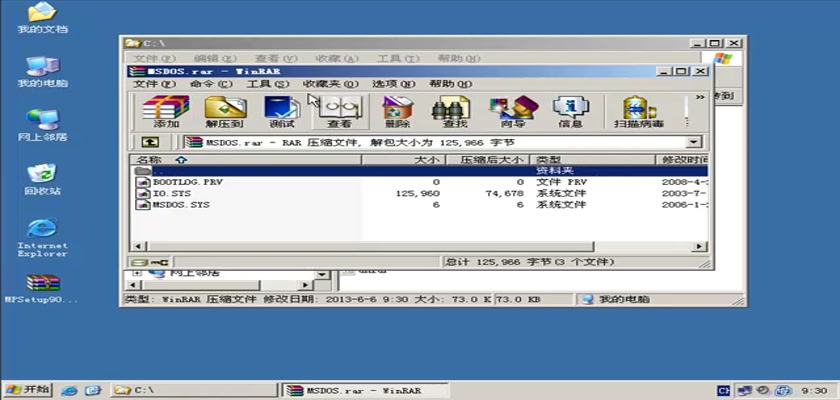The image size is (840, 400).
Task: Click explorer tree horizontal scroll right arrow
Action: pyautogui.click(x=306, y=285)
